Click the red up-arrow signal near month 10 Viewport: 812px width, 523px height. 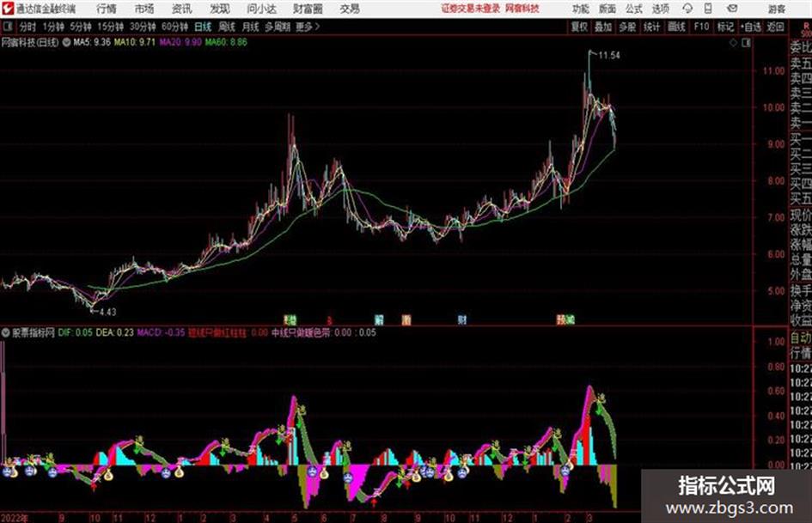tap(94, 486)
